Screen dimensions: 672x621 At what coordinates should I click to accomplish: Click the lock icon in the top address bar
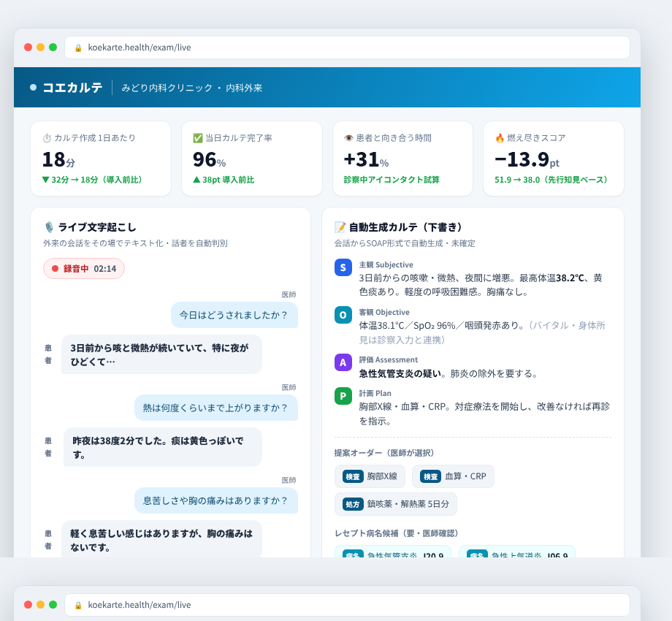tap(78, 48)
